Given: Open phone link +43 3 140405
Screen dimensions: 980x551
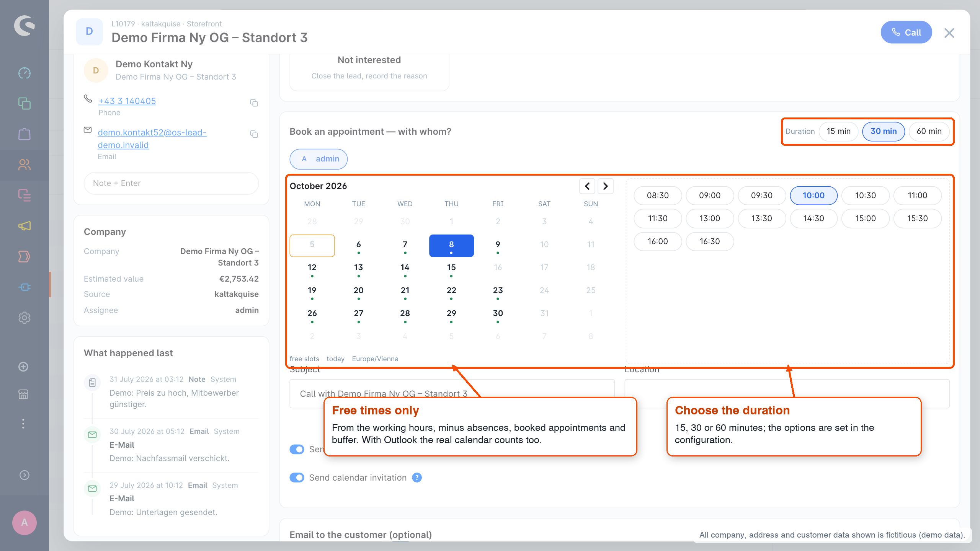Looking at the screenshot, I should pos(127,101).
